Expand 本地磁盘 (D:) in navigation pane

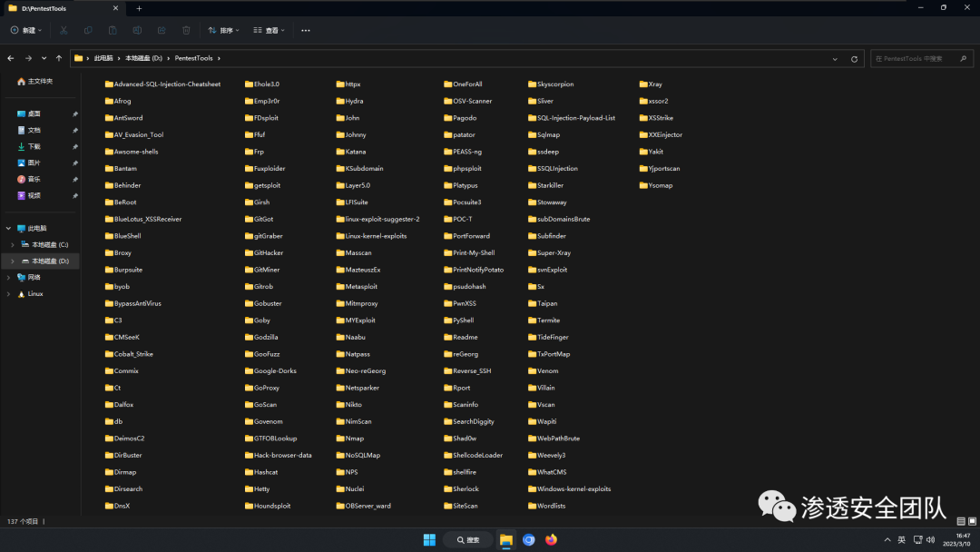coord(13,261)
